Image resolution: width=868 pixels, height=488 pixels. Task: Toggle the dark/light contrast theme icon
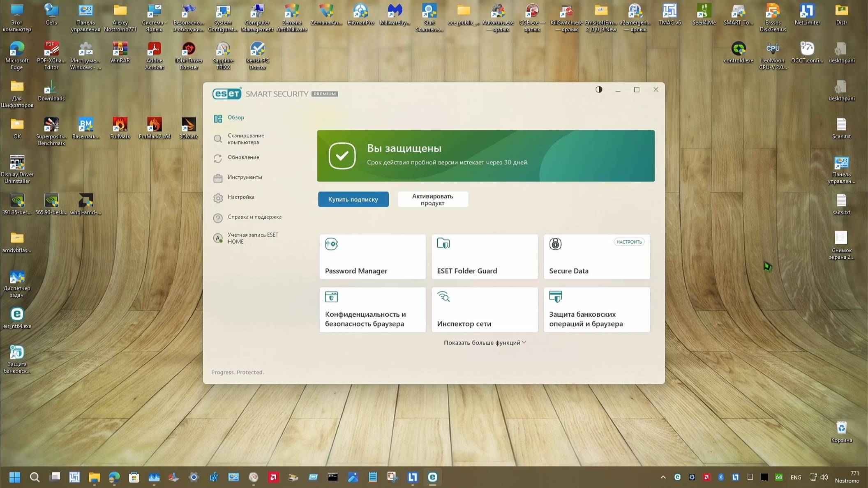(599, 90)
